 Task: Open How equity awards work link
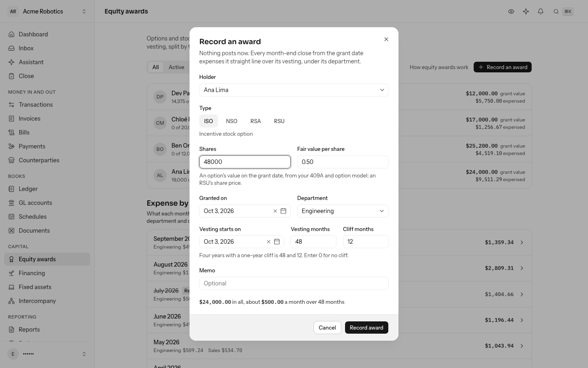(x=439, y=67)
